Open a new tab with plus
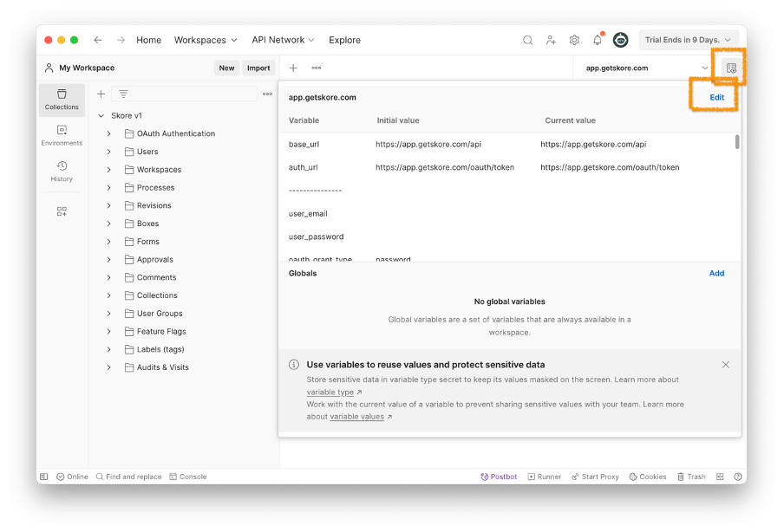The width and height of the screenshot is (784, 532). pyautogui.click(x=293, y=68)
